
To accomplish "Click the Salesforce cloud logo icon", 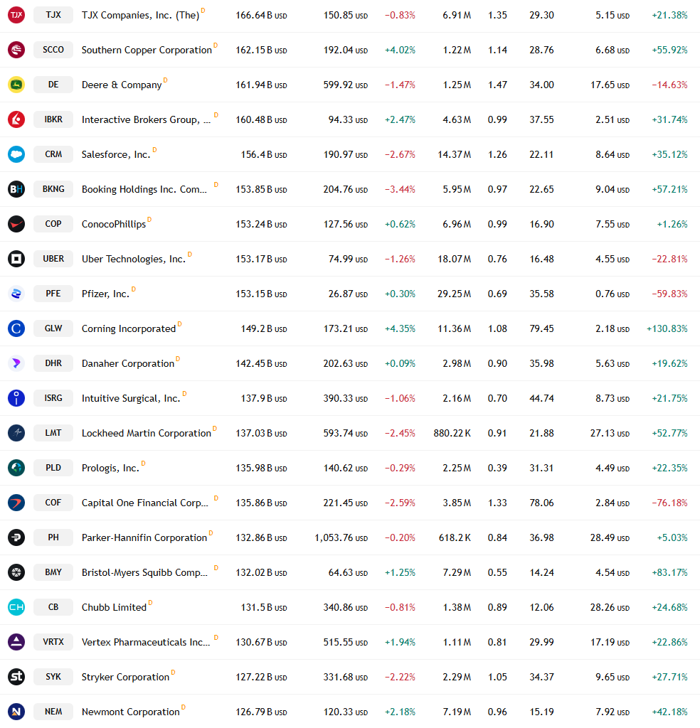I will (16, 154).
